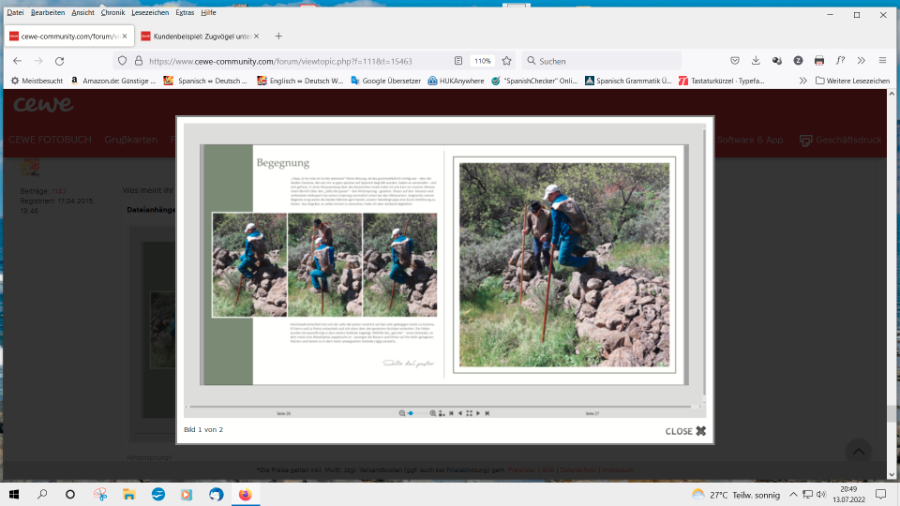Open Windows Start menu

click(x=14, y=494)
